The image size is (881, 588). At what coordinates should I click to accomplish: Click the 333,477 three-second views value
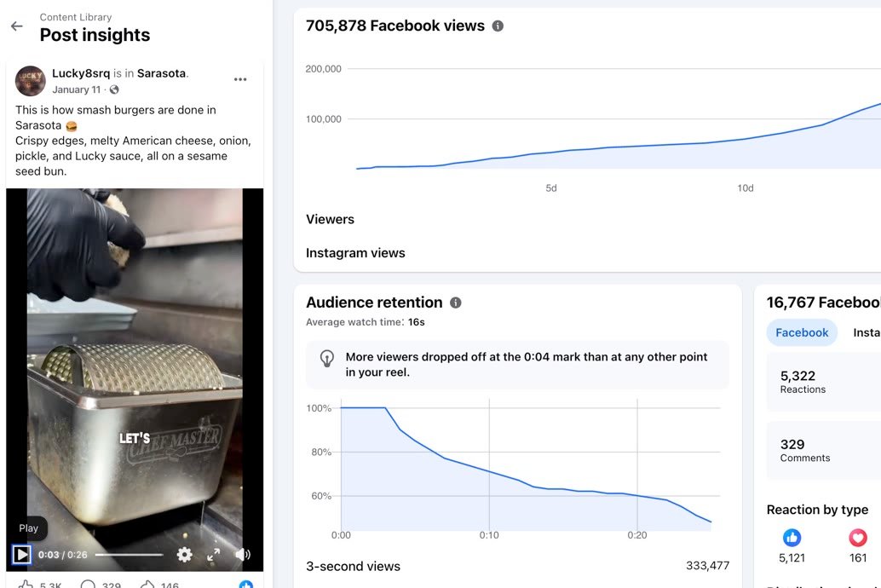[707, 566]
